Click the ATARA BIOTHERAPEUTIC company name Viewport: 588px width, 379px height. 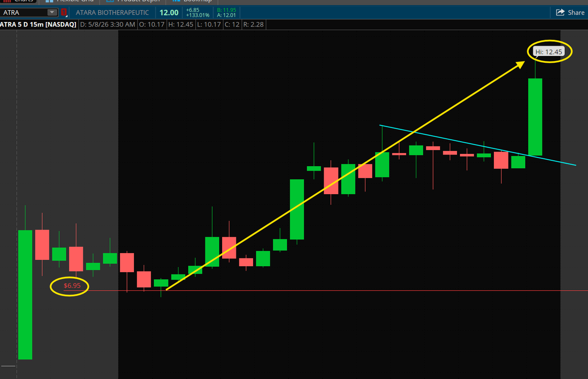point(112,12)
